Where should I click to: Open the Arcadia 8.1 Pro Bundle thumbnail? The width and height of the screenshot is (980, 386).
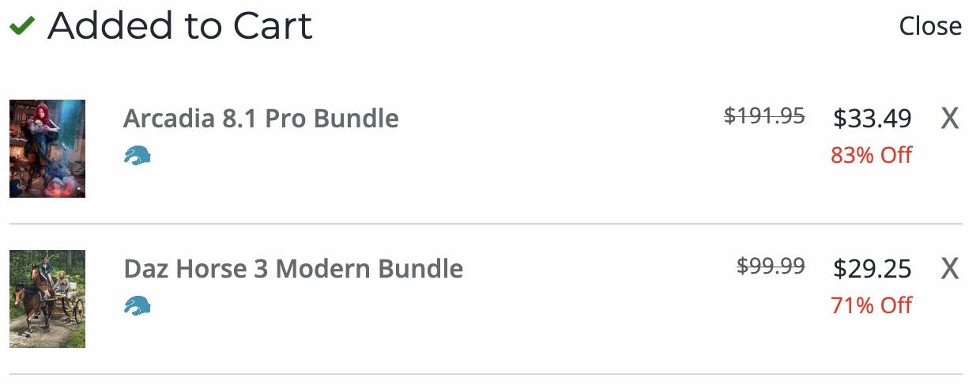[x=47, y=149]
